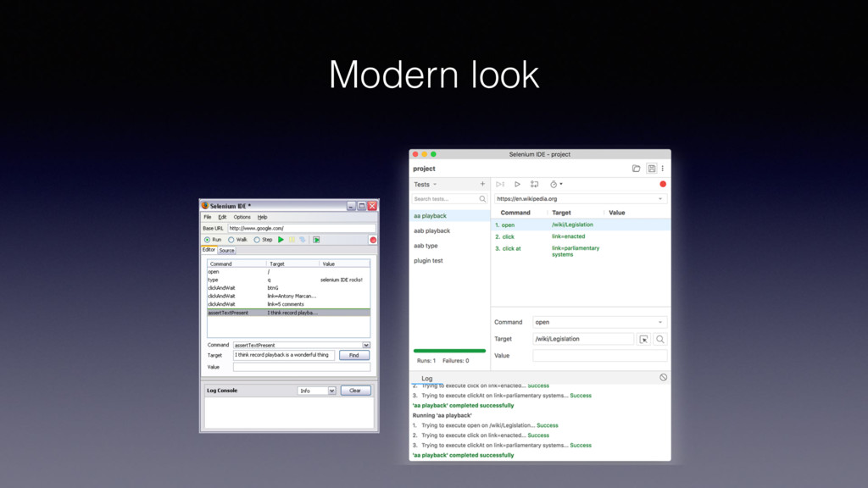
Task: Click the Target field with record playback text
Action: pyautogui.click(x=283, y=355)
